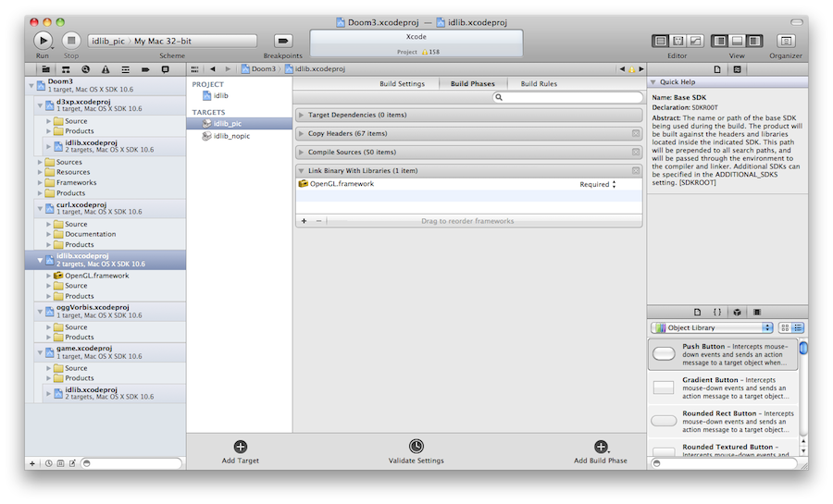Show the Project navigator folder icon
The width and height of the screenshot is (833, 504).
pyautogui.click(x=45, y=69)
